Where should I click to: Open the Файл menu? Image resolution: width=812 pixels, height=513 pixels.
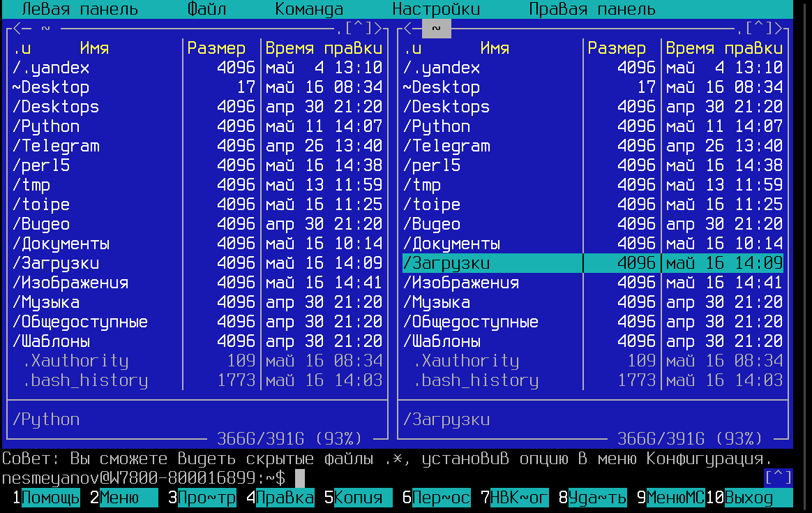(x=207, y=9)
